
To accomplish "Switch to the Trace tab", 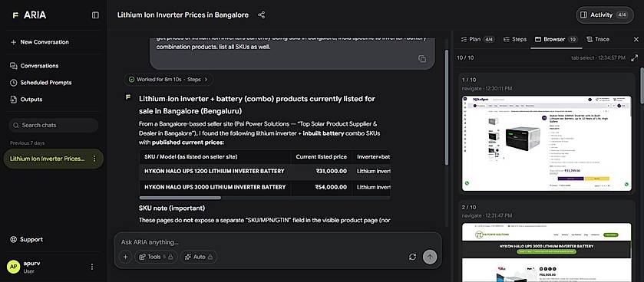I will pos(597,39).
